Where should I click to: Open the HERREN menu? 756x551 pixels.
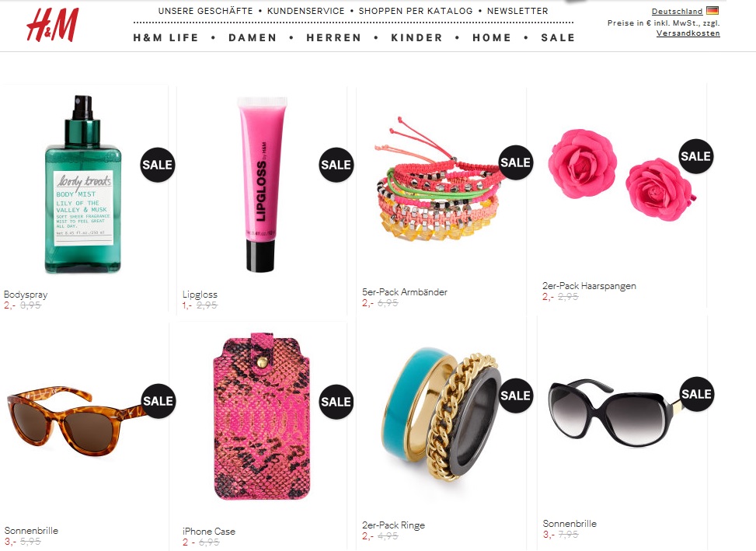333,37
